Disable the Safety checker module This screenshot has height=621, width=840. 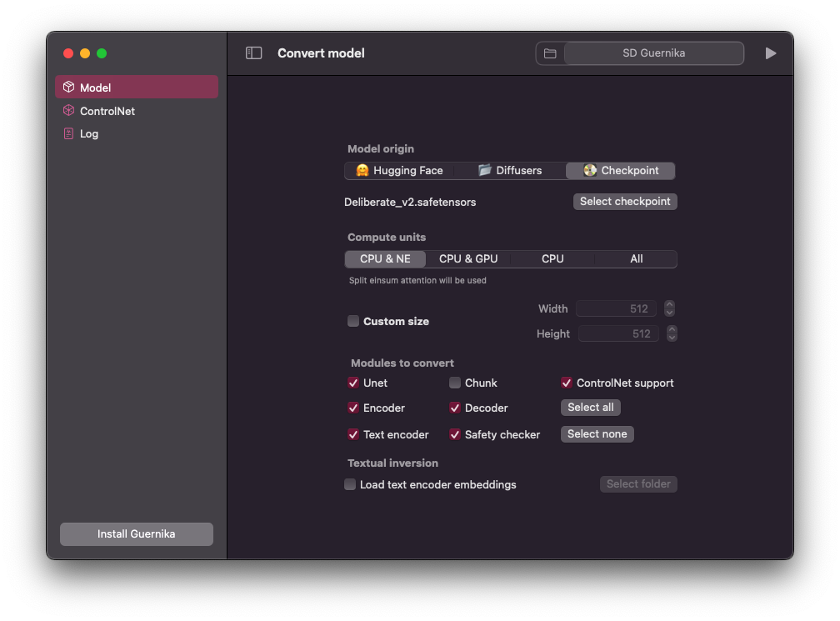pos(455,434)
